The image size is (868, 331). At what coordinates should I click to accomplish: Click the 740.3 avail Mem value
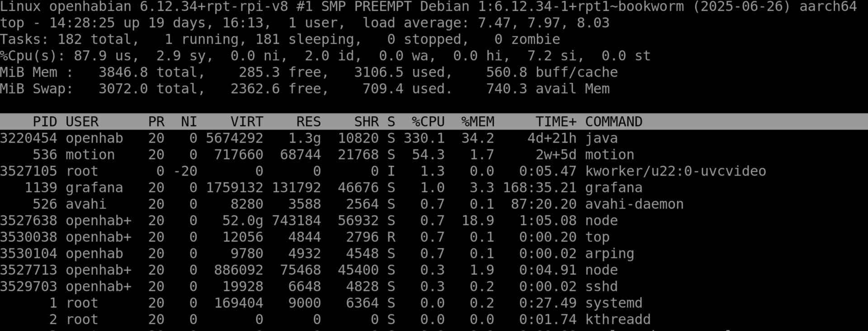click(506, 89)
